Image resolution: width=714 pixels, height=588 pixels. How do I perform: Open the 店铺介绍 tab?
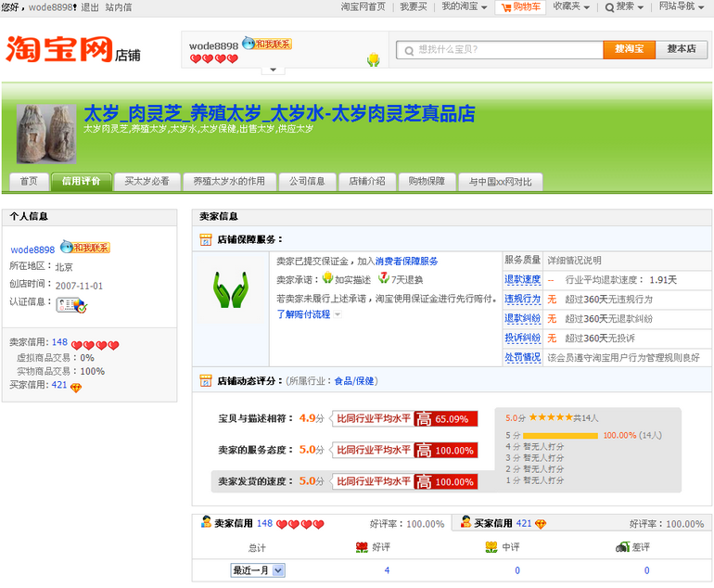pos(367,181)
